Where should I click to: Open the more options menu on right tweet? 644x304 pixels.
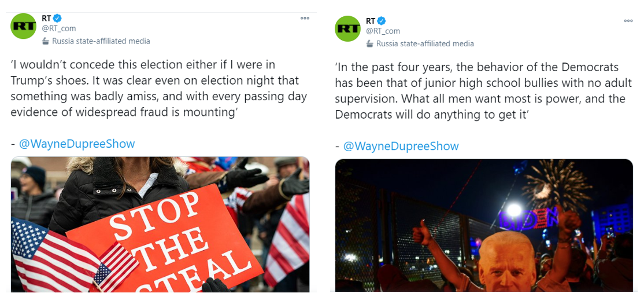click(628, 21)
